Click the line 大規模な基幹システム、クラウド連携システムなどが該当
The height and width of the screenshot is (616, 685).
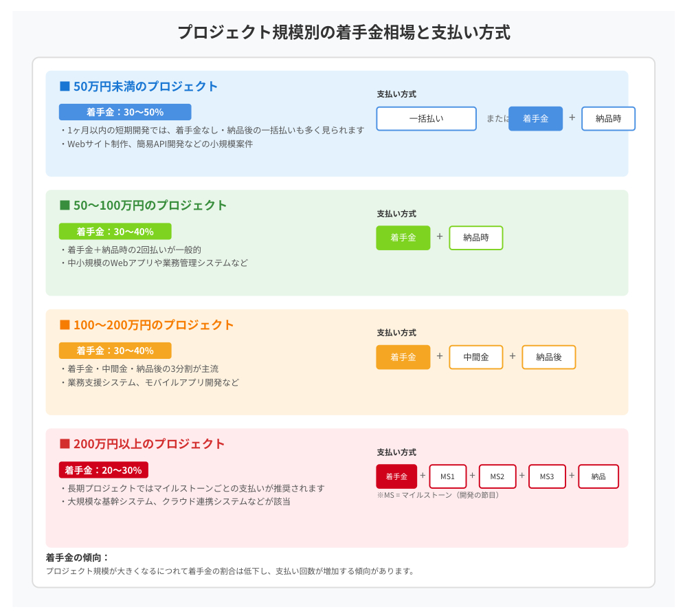tap(176, 501)
